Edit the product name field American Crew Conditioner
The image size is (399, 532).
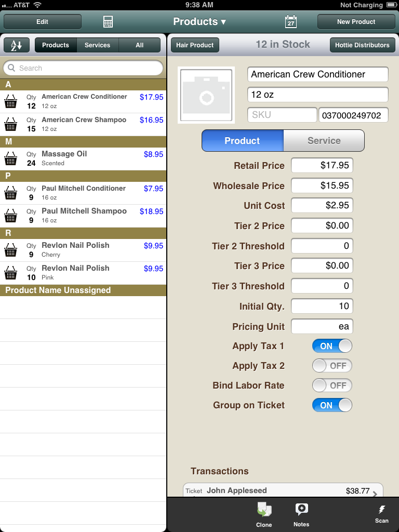tap(318, 74)
